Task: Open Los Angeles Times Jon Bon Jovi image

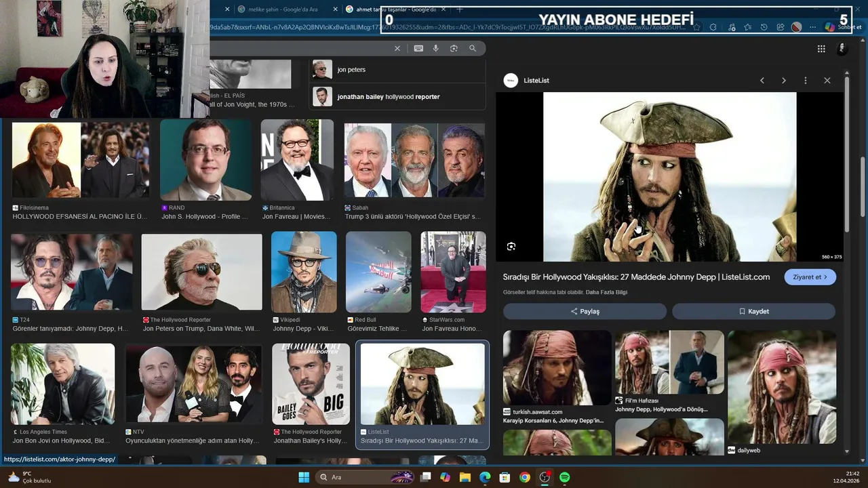Action: (x=62, y=384)
